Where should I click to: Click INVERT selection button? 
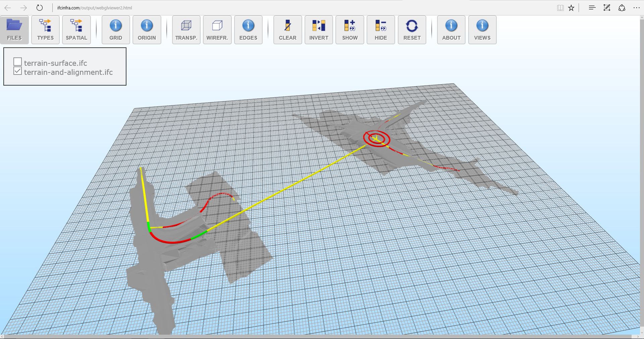pos(319,30)
